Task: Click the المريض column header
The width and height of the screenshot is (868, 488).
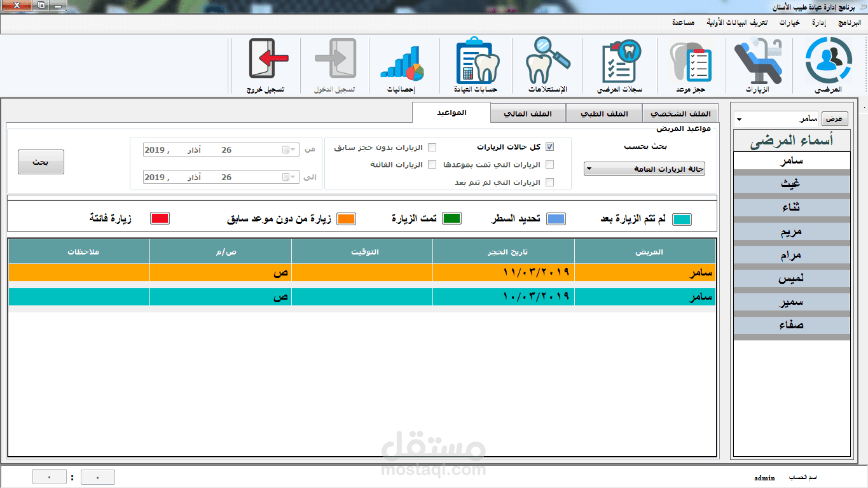Action: (x=645, y=251)
